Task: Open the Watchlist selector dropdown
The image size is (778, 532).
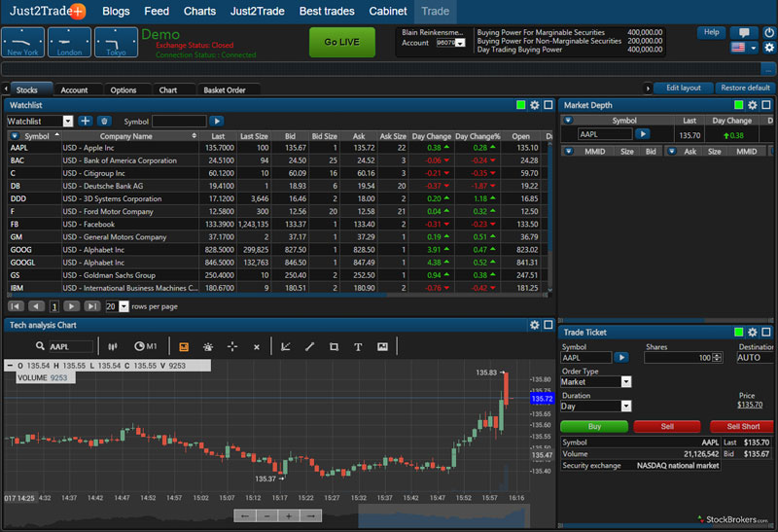Action: pyautogui.click(x=68, y=122)
